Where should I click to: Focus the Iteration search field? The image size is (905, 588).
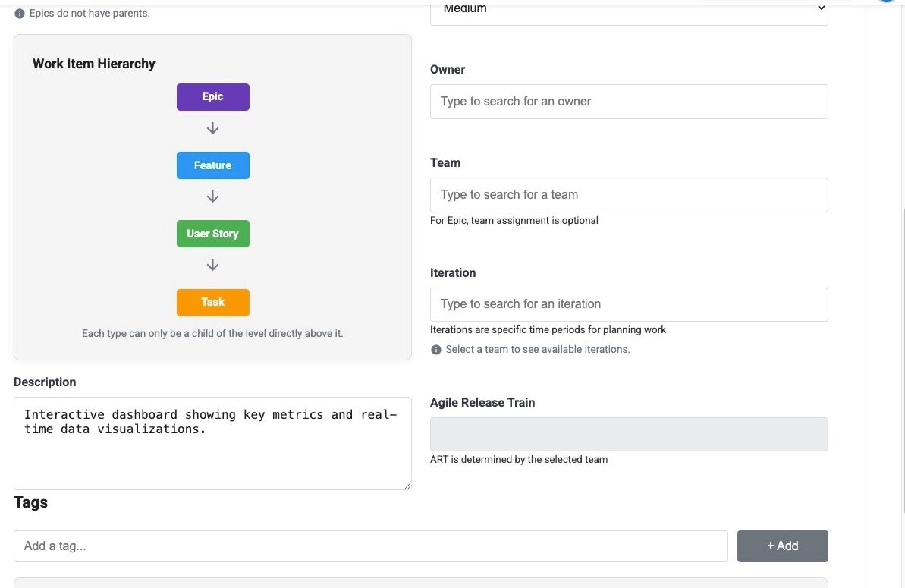(x=628, y=304)
